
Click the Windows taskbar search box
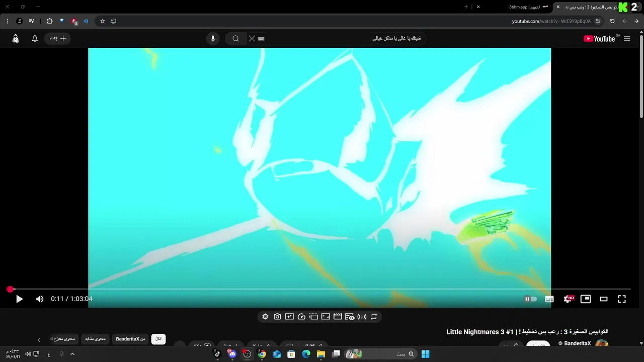click(381, 354)
